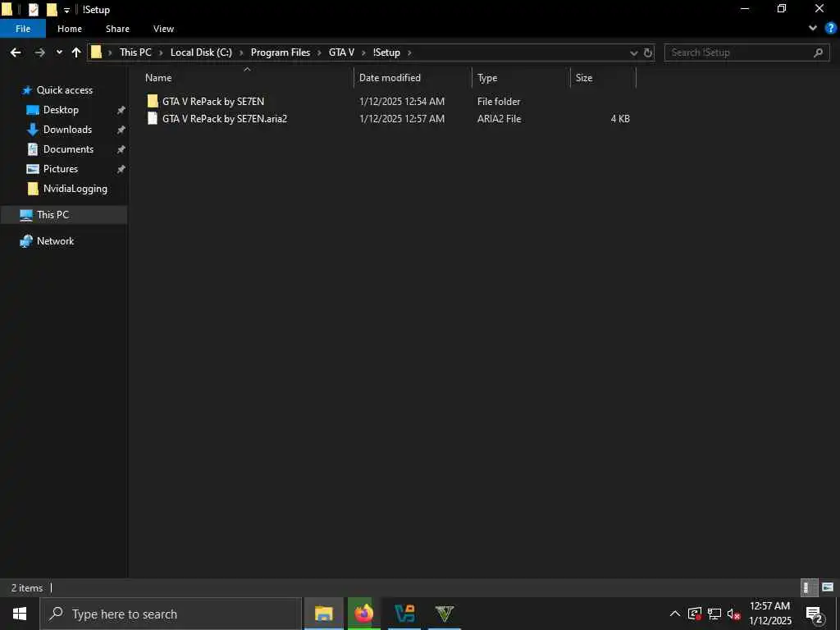The width and height of the screenshot is (840, 630).
Task: Expand chevron after GTA V breadcrumb
Action: pyautogui.click(x=363, y=52)
